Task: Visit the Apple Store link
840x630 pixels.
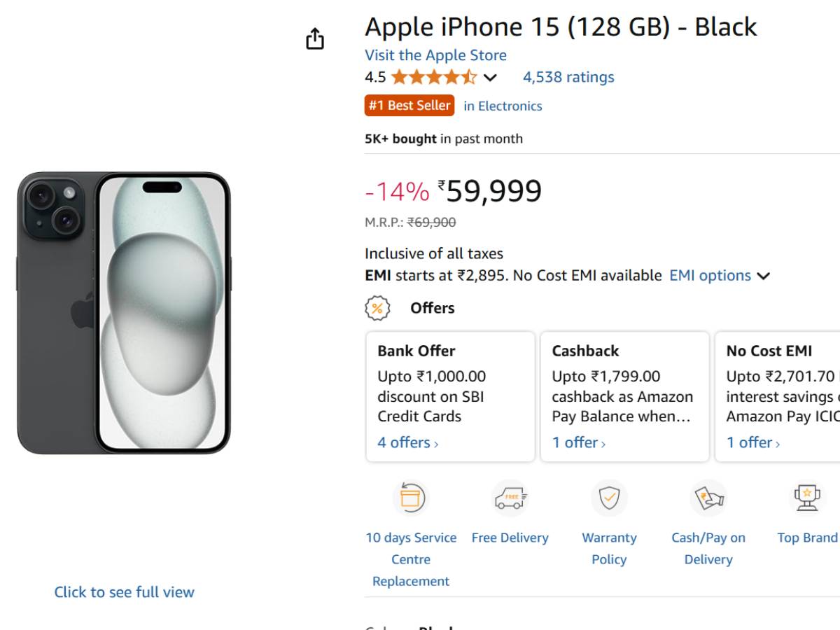Action: coord(435,55)
